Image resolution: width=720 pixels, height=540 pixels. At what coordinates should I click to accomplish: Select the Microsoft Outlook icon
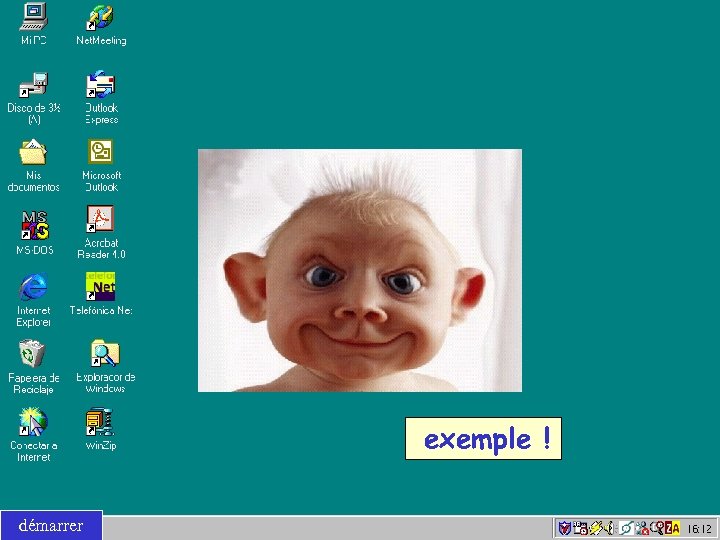(101, 166)
